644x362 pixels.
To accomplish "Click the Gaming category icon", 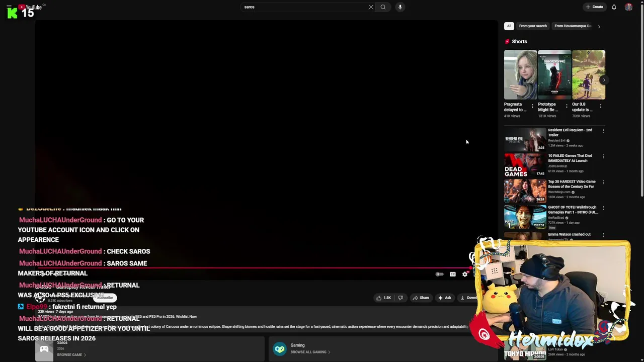I will 280,348.
